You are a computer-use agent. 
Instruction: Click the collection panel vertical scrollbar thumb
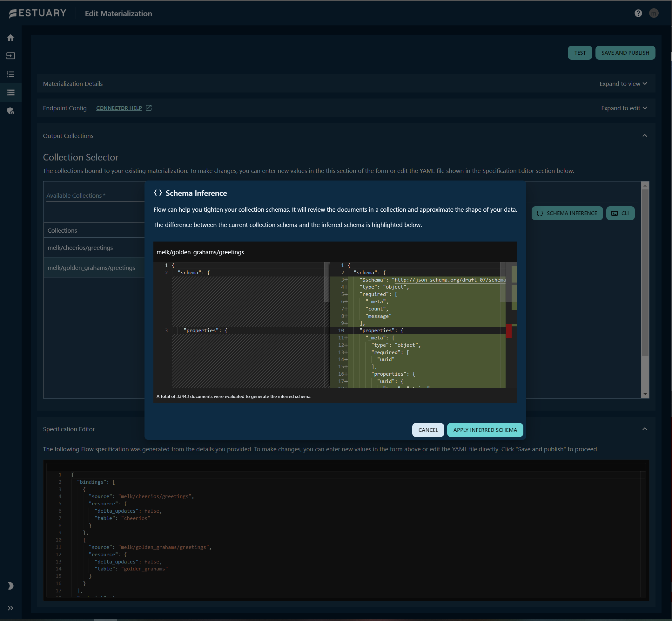pyautogui.click(x=645, y=273)
